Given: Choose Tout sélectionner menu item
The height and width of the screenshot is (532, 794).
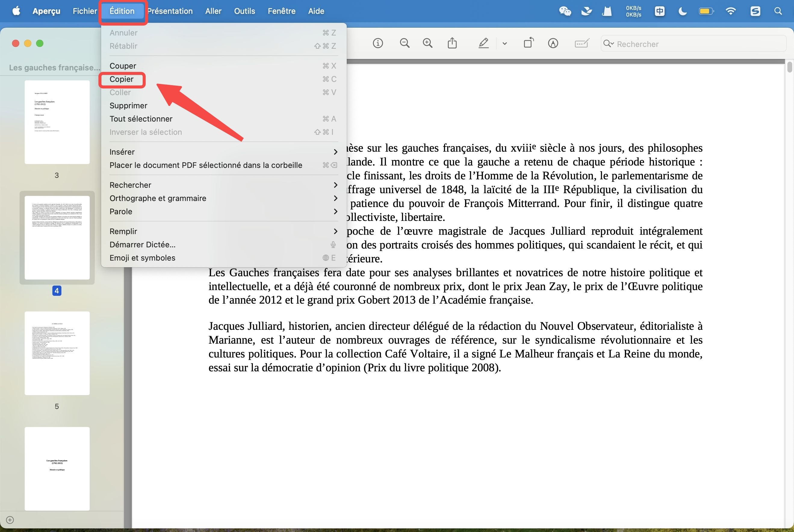Looking at the screenshot, I should 224,119.
